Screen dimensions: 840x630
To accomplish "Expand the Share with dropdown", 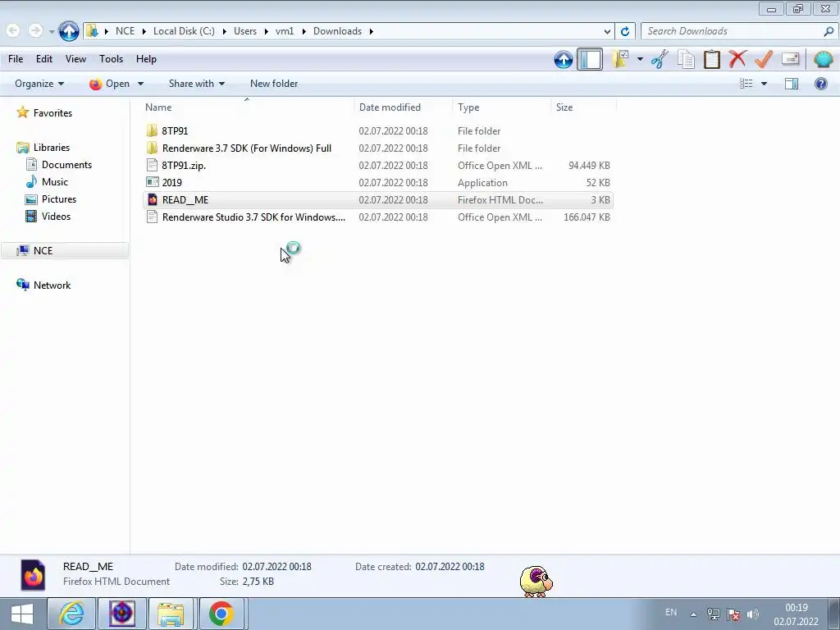I will pyautogui.click(x=197, y=84).
